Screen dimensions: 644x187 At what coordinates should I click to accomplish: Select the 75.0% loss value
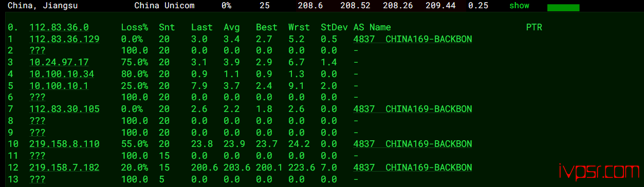pyautogui.click(x=134, y=62)
